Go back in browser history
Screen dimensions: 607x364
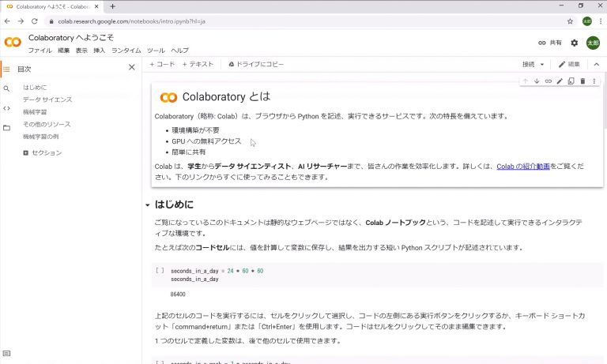coord(7,21)
